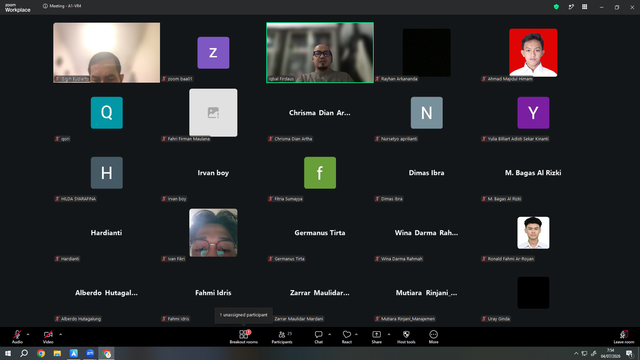Click the green encryption shield icon
Screen dimensions: 640x360
point(556,7)
